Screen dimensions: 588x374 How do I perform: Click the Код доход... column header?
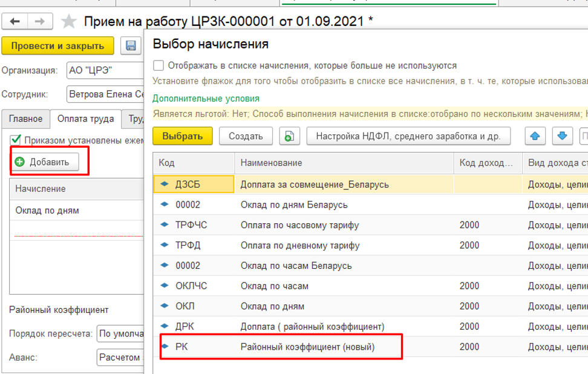click(x=488, y=163)
